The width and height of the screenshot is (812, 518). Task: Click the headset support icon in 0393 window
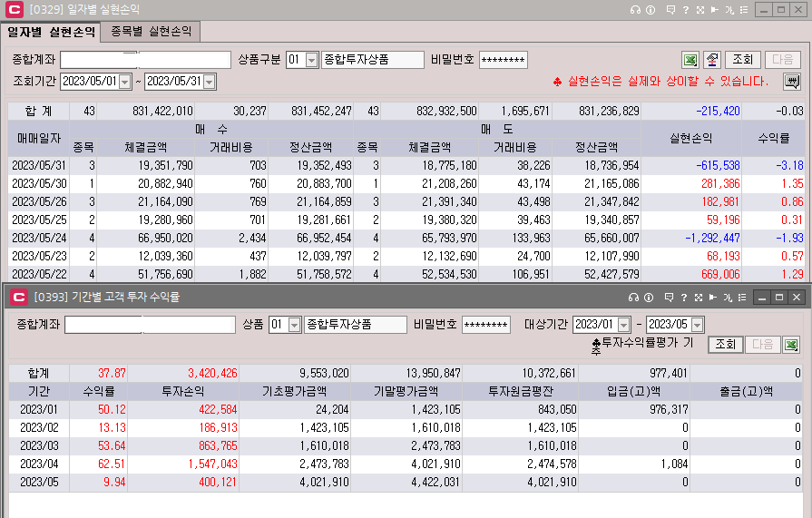(633, 298)
